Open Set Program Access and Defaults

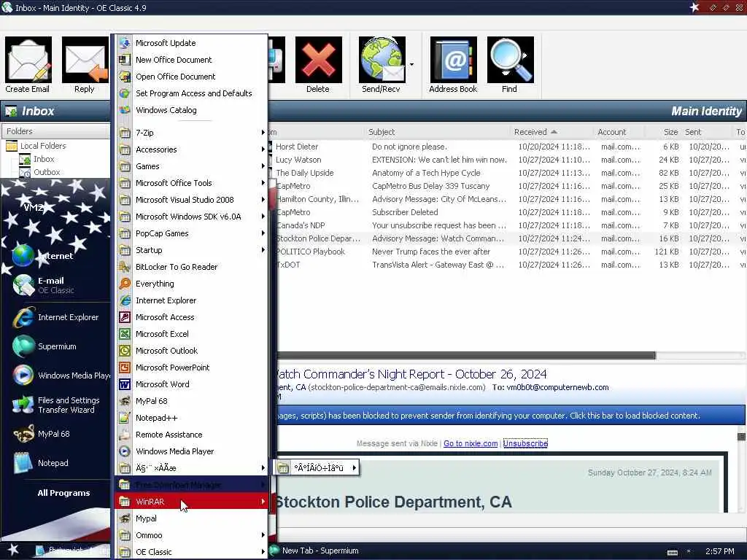pyautogui.click(x=192, y=93)
